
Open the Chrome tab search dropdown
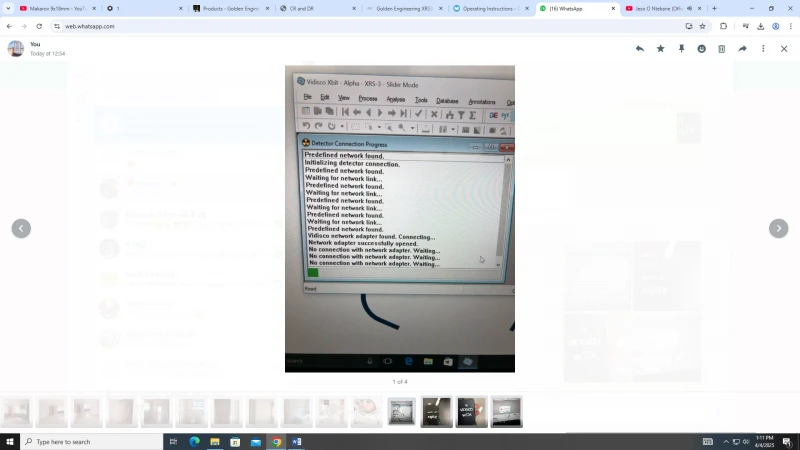(8, 8)
